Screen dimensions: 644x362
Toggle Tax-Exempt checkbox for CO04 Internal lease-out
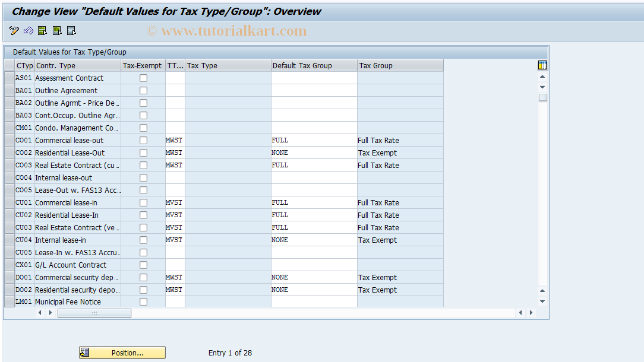143,177
